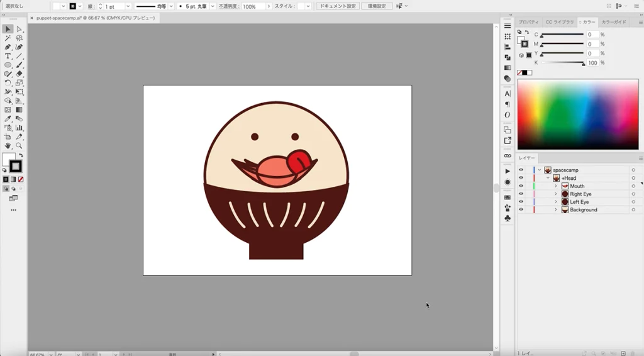644x356 pixels.
Task: Hide the Right Eye layer
Action: click(521, 194)
